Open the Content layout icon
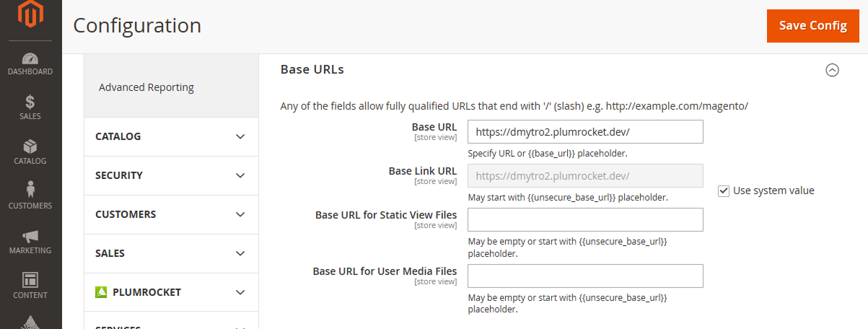 [30, 280]
